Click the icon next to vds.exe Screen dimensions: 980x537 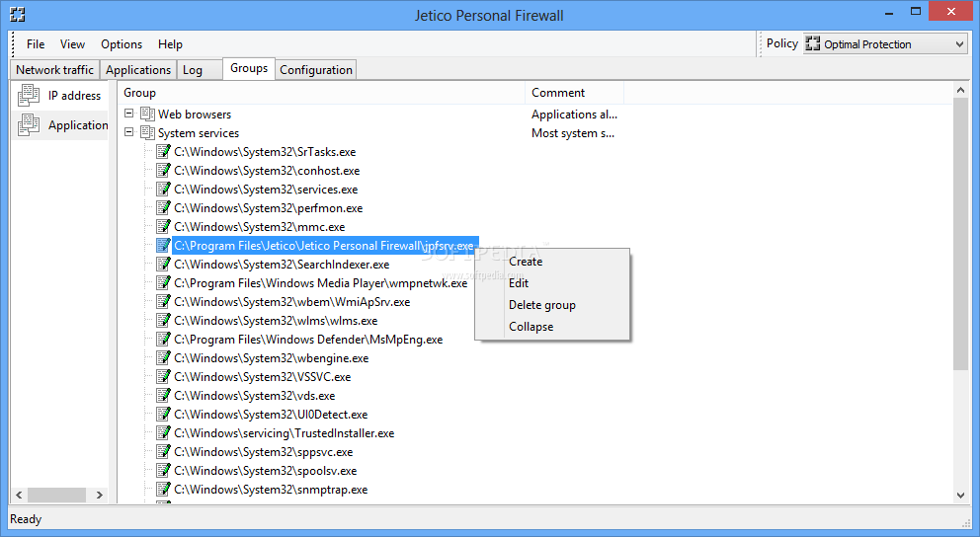(x=163, y=395)
